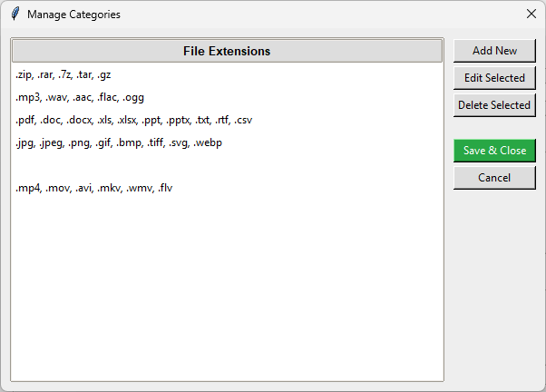The width and height of the screenshot is (546, 392).
Task: Click the green Save & Close button
Action: point(494,151)
